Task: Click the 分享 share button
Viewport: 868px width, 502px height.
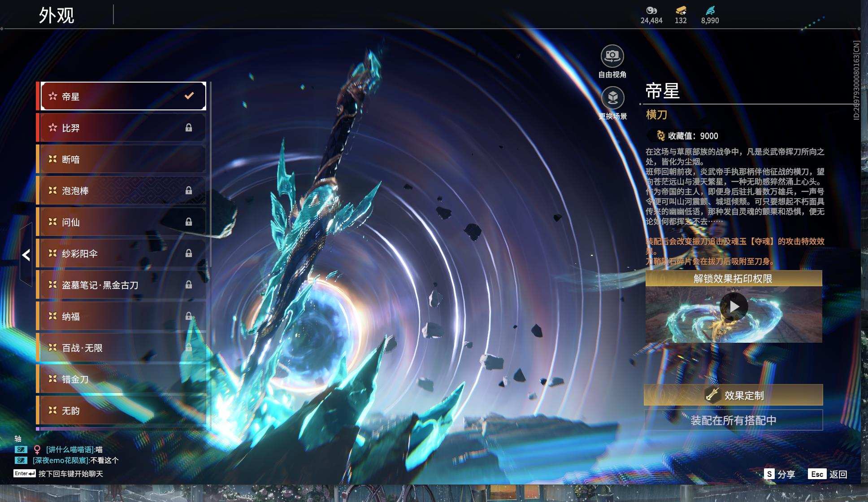Action: (780, 474)
